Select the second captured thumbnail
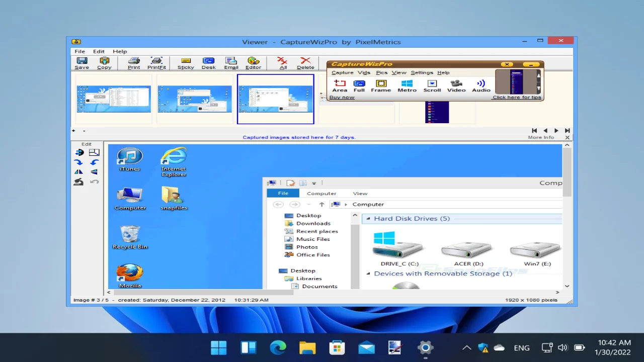Image resolution: width=644 pixels, height=362 pixels. coord(195,99)
